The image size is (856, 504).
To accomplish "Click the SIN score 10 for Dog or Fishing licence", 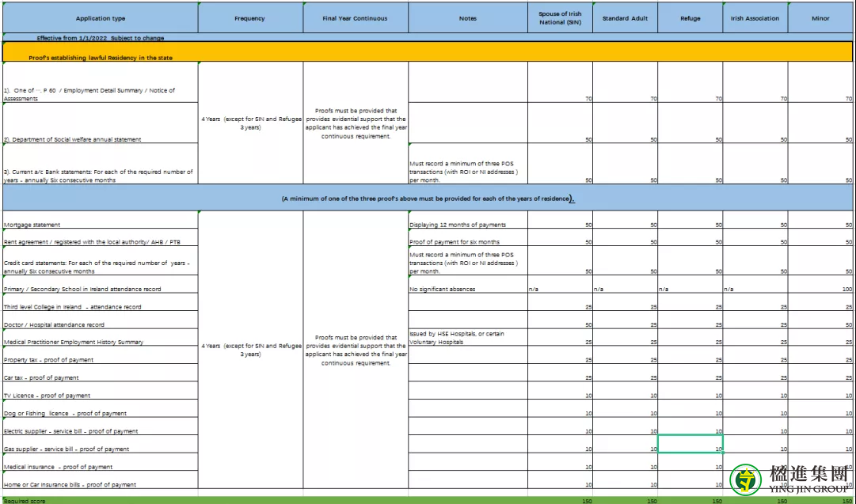I will click(560, 408).
